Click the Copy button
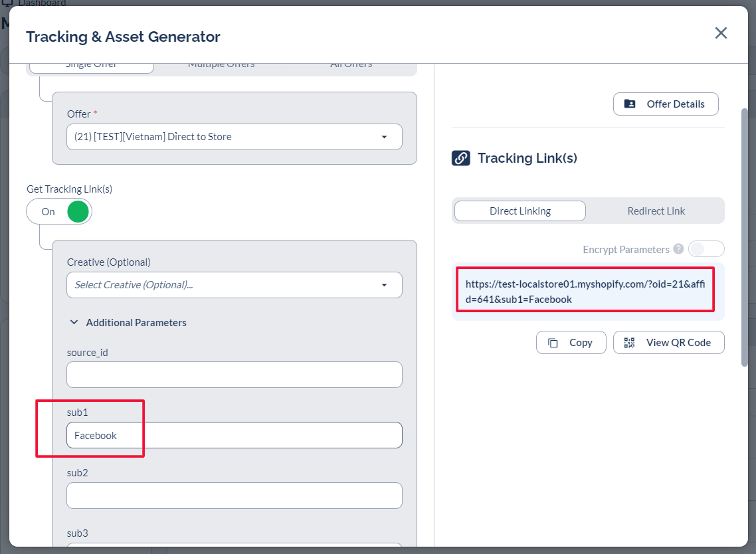This screenshot has width=756, height=554. [x=571, y=343]
